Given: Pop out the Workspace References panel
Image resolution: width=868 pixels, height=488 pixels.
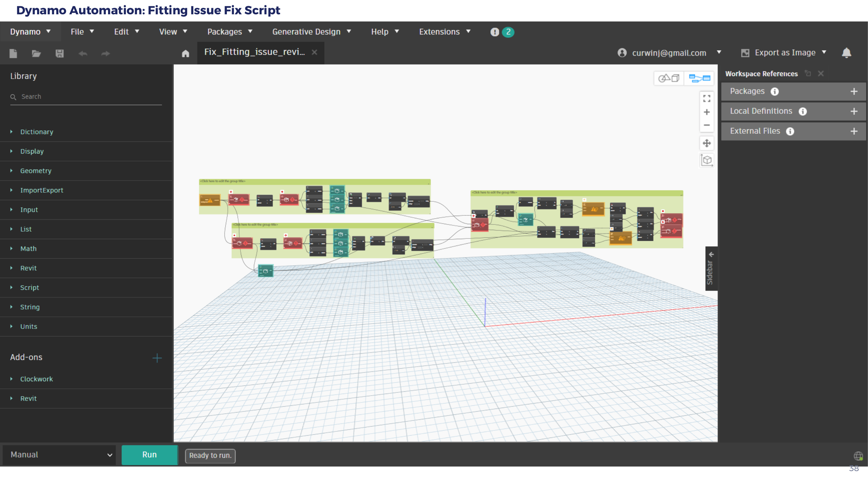Looking at the screenshot, I should [808, 74].
